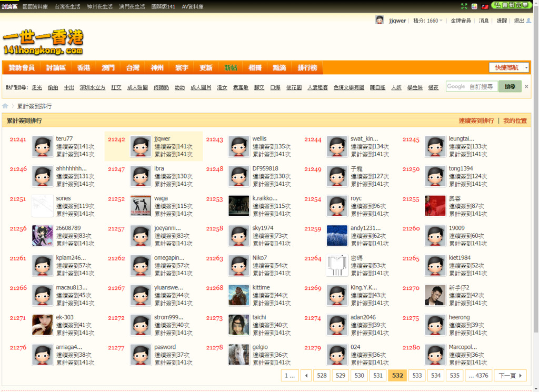539x392 pixels.
Task: Open avatar of user gelgio
Action: point(239,355)
